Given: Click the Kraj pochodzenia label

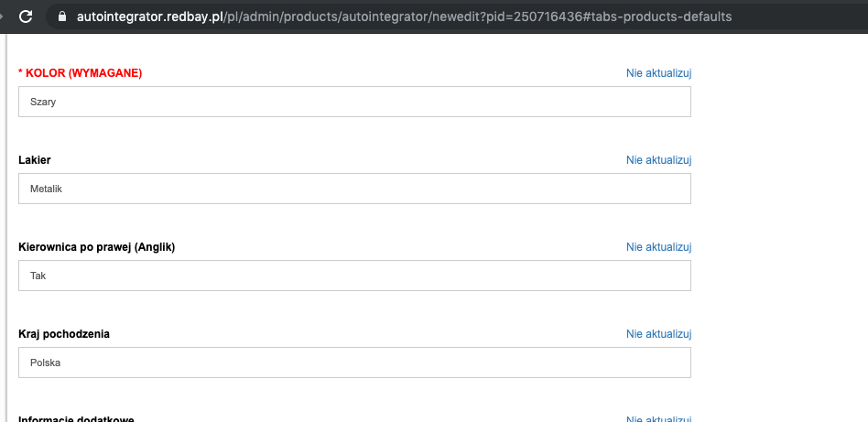Looking at the screenshot, I should coord(64,334).
